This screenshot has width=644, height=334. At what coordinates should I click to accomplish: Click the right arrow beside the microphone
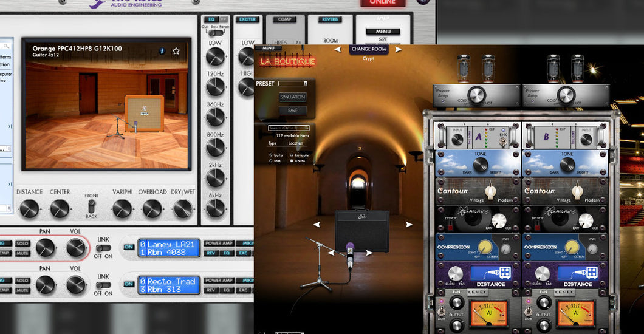point(369,253)
